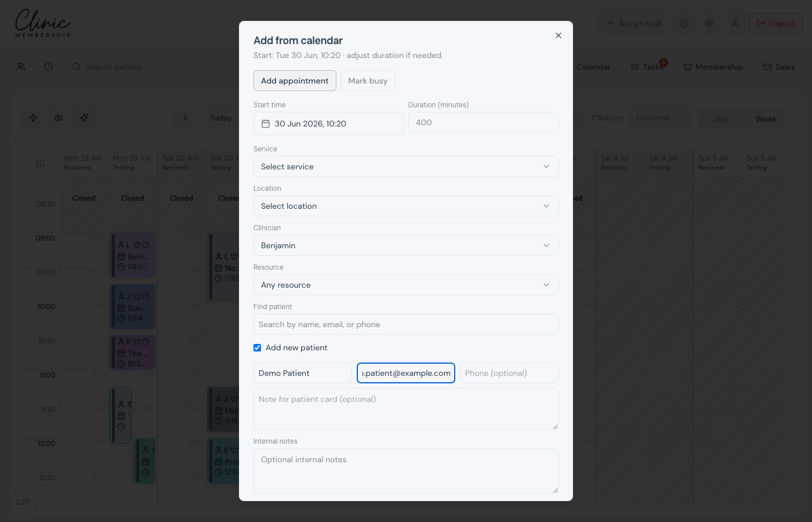Open the user profile icon
812x522 pixels.
tap(735, 23)
